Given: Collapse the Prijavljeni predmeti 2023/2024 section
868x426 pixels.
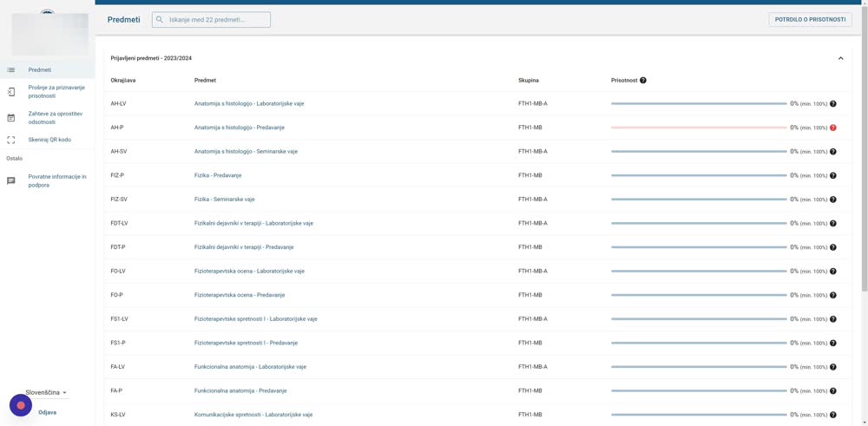Looking at the screenshot, I should [x=840, y=58].
